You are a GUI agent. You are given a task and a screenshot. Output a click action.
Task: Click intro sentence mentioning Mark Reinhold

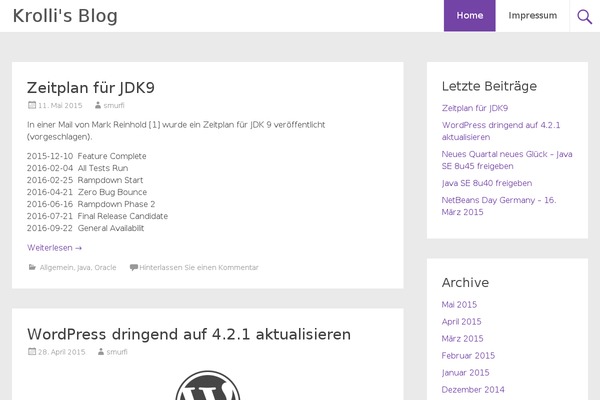[x=176, y=131]
